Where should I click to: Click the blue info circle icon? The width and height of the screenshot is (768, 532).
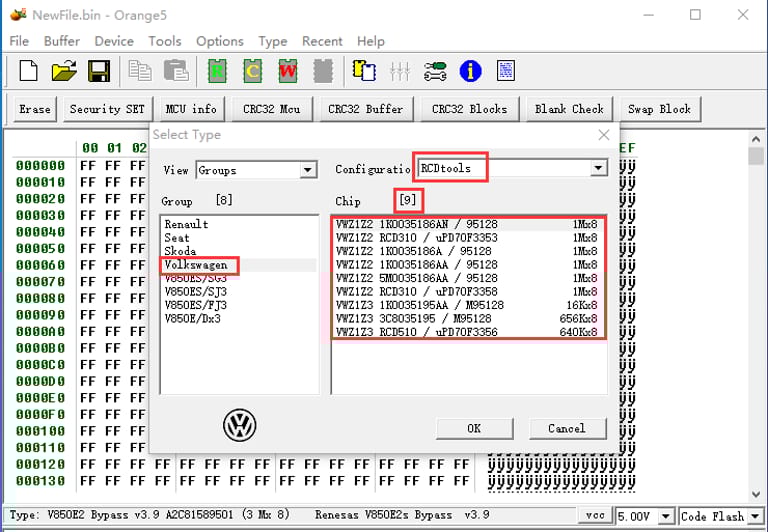pos(470,71)
